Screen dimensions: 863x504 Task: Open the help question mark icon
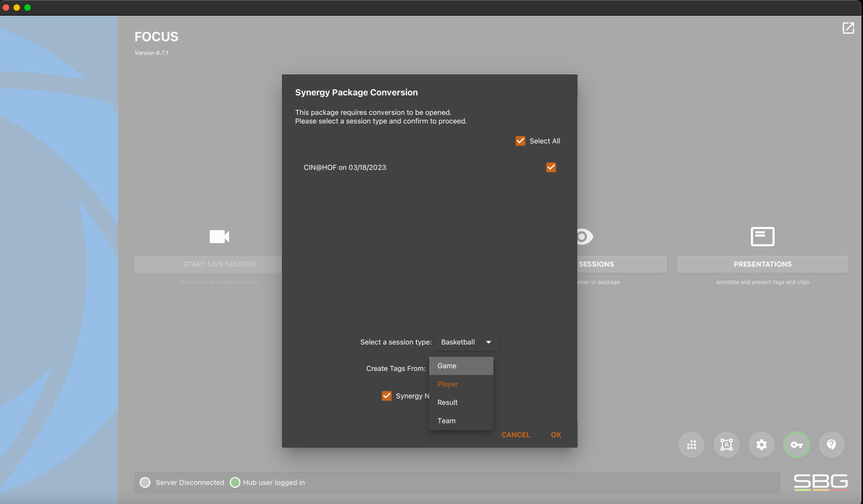coord(832,445)
